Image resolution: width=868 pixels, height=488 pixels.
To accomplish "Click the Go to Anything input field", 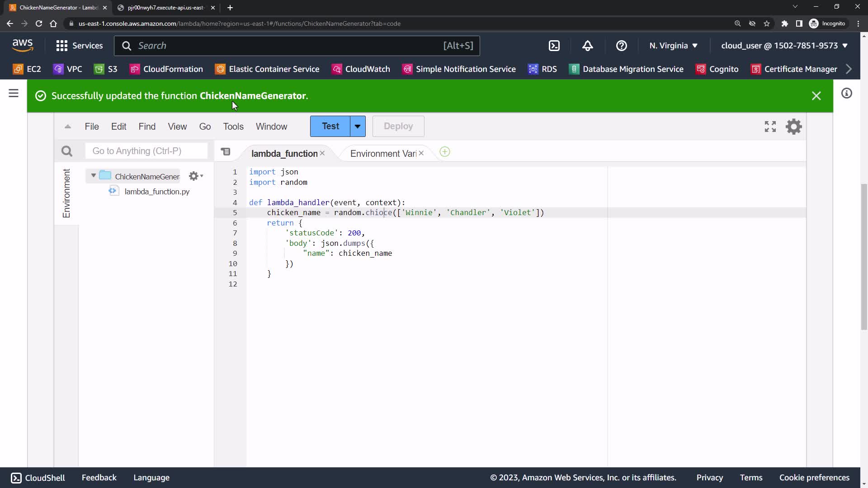I will pyautogui.click(x=146, y=151).
